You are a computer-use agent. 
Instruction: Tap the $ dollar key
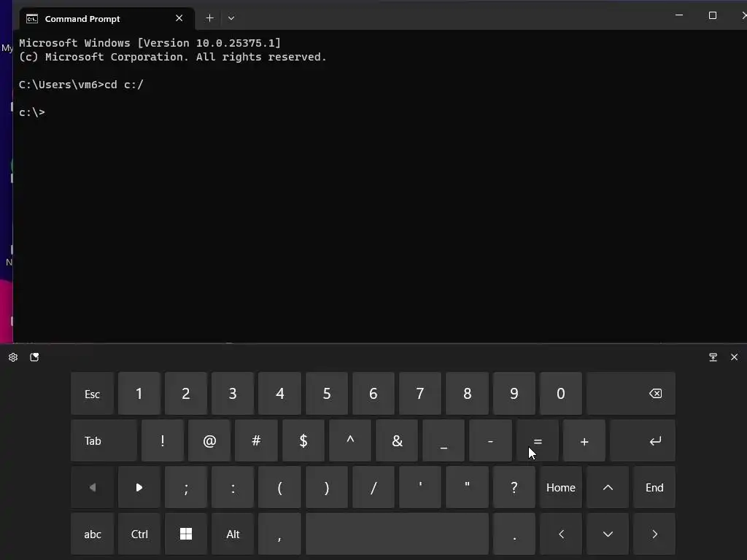click(x=303, y=441)
